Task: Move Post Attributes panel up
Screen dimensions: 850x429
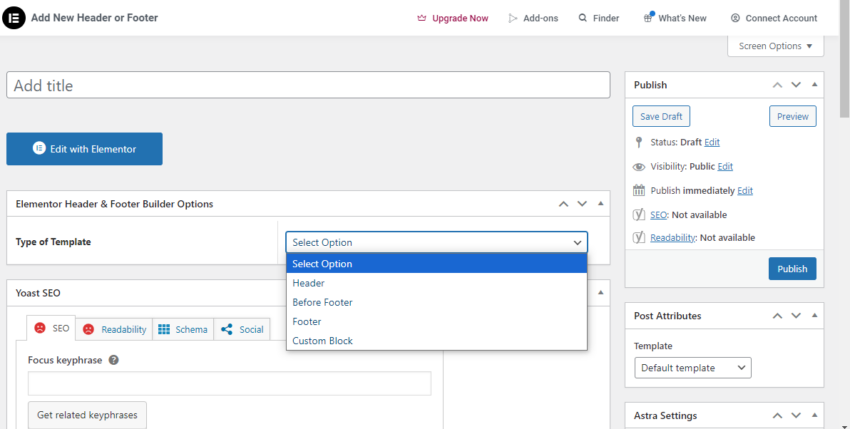Action: pos(777,316)
